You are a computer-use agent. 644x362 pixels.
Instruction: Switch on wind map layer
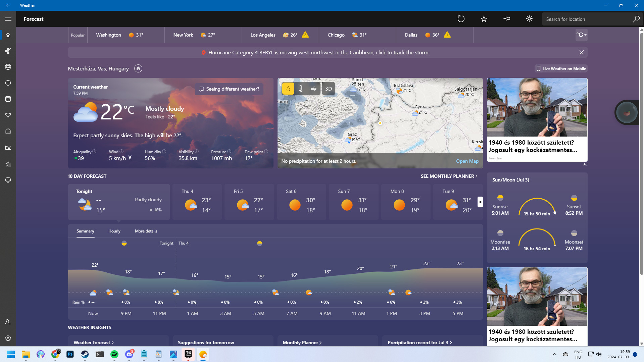(314, 89)
